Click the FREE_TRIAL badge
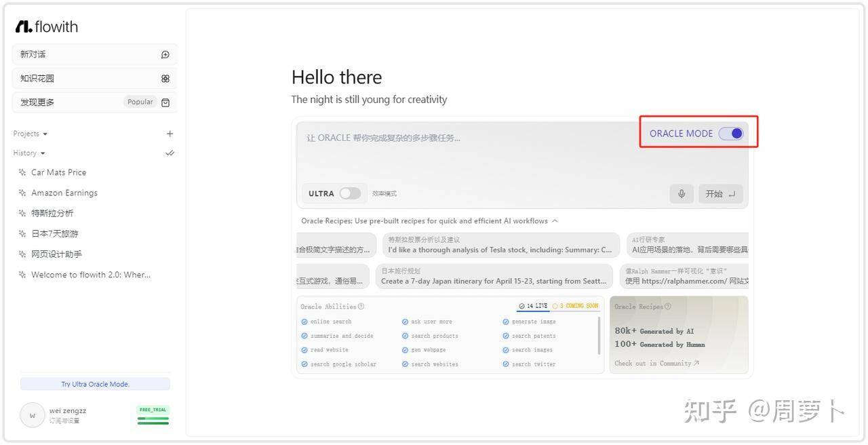 coord(153,410)
